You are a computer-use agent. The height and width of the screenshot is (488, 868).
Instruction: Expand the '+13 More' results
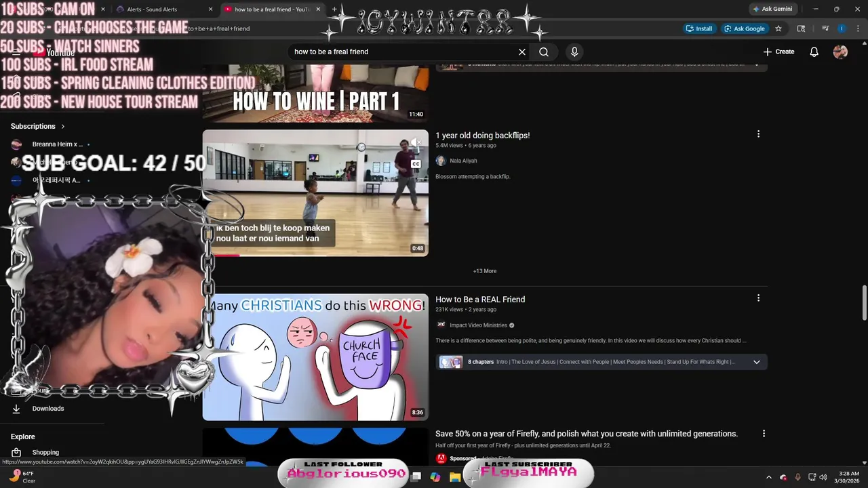485,271
